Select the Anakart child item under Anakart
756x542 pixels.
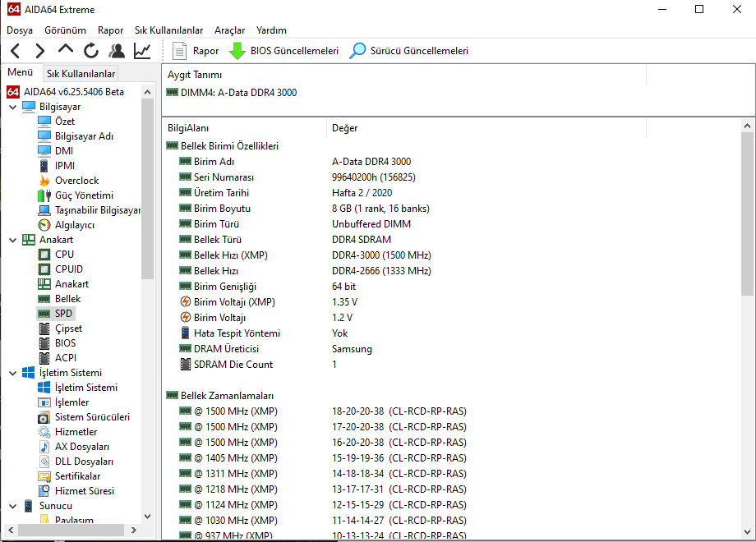pyautogui.click(x=63, y=284)
